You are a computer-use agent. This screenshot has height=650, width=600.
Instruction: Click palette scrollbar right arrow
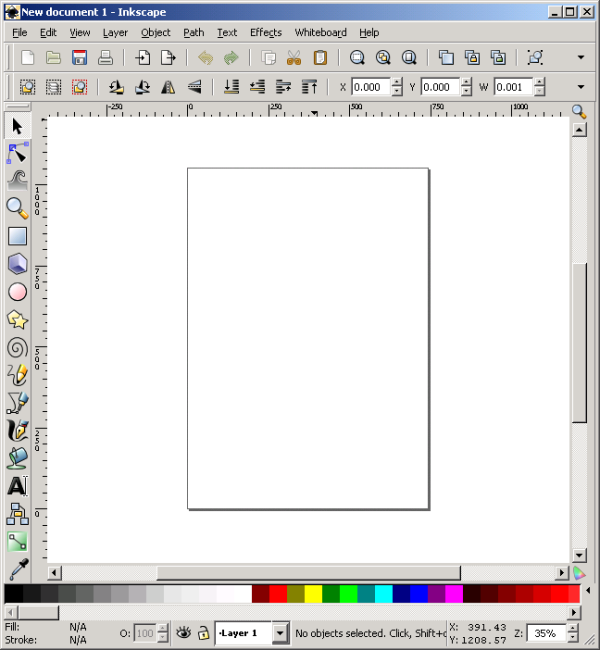pyautogui.click(x=574, y=612)
